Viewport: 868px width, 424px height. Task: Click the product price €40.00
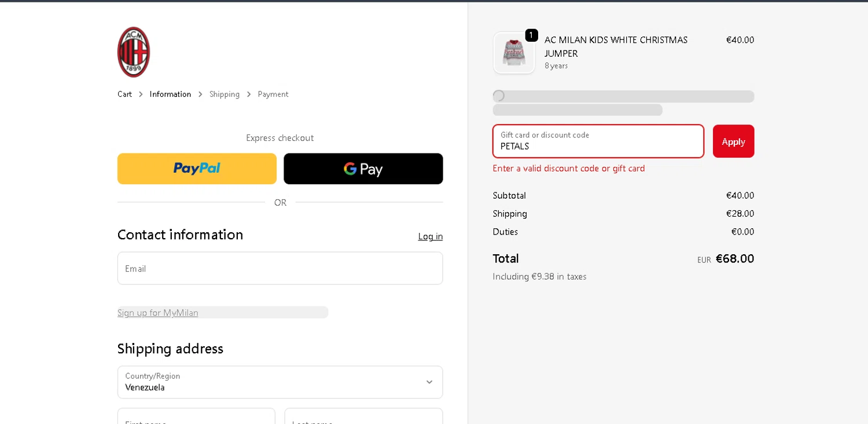740,40
